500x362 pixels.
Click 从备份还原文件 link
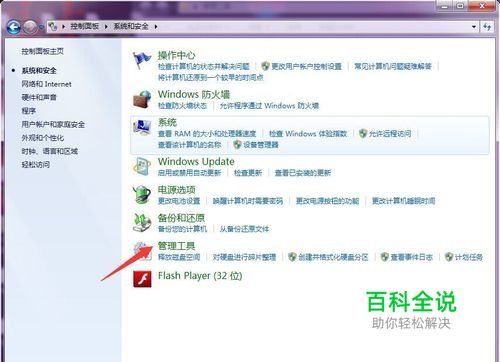pos(244,229)
